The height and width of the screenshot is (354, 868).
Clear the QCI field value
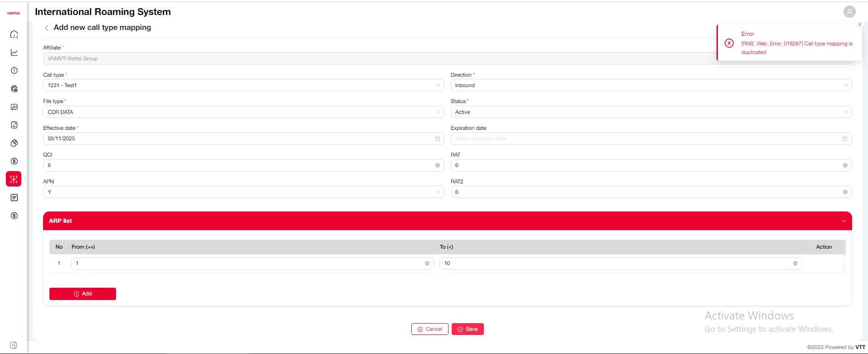pos(437,166)
